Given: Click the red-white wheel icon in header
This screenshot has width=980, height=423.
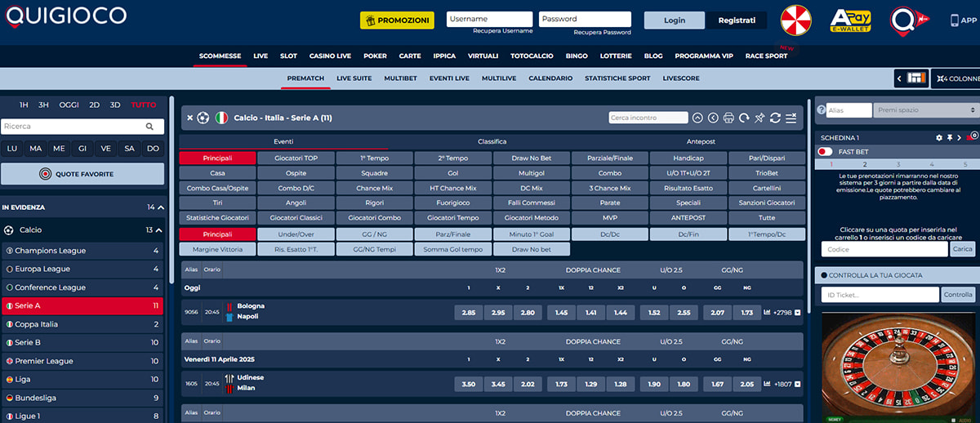Looking at the screenshot, I should click(x=795, y=20).
